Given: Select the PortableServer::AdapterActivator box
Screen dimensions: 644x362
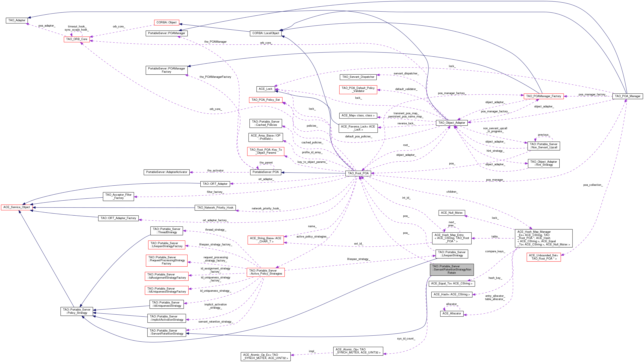Looking at the screenshot, I should pyautogui.click(x=167, y=172).
